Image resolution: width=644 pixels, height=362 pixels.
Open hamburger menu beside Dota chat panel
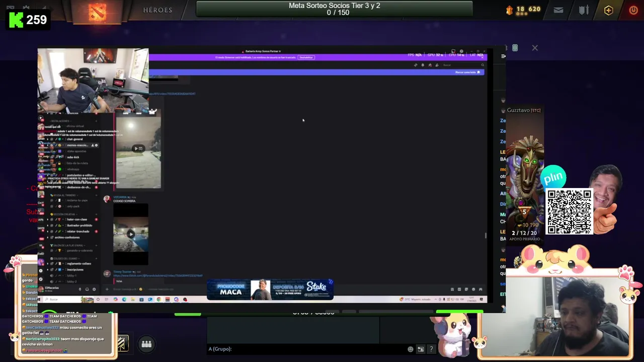pyautogui.click(x=503, y=56)
